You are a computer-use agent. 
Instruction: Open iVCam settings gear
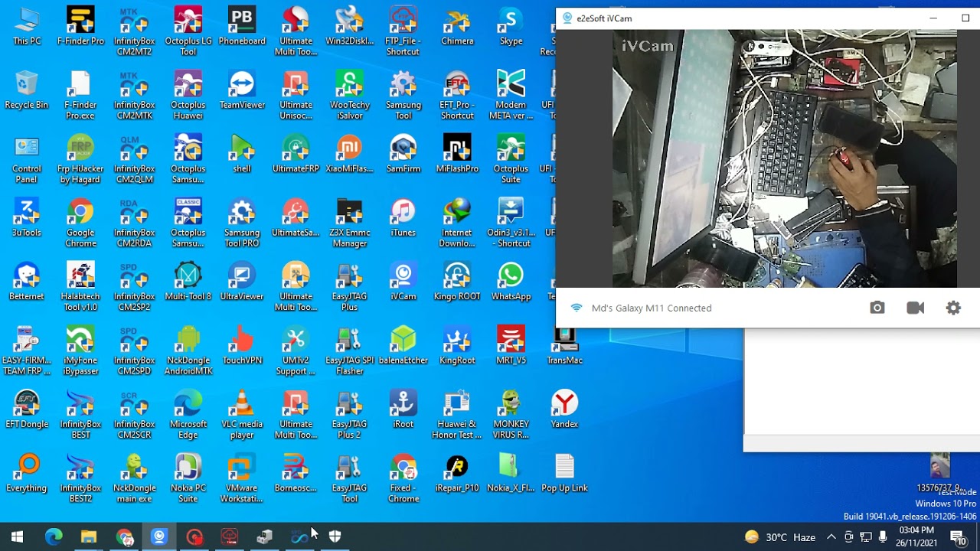pyautogui.click(x=953, y=308)
